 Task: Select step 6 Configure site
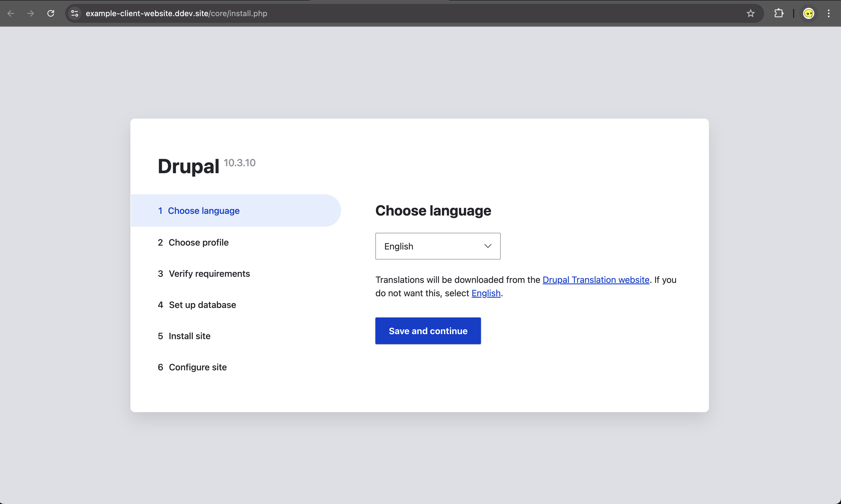[x=197, y=368]
